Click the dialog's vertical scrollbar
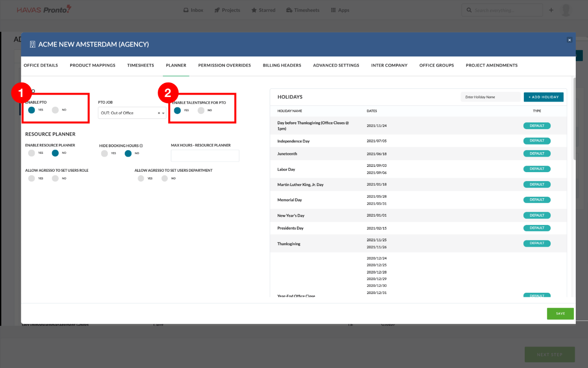The height and width of the screenshot is (368, 588). point(574,119)
